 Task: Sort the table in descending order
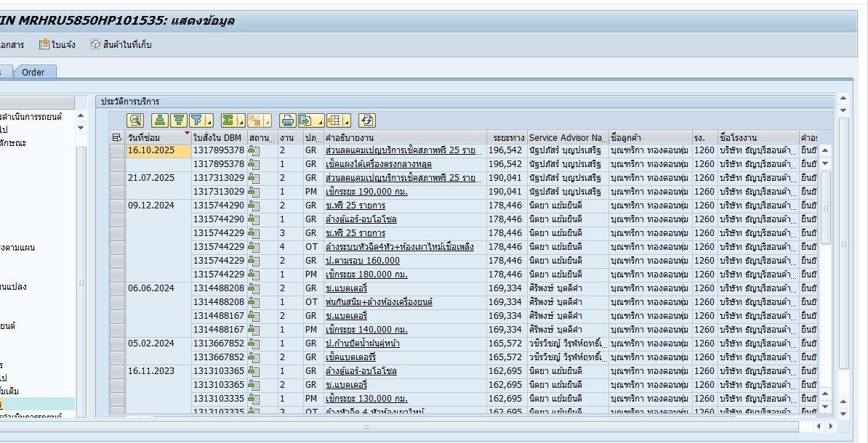click(178, 120)
